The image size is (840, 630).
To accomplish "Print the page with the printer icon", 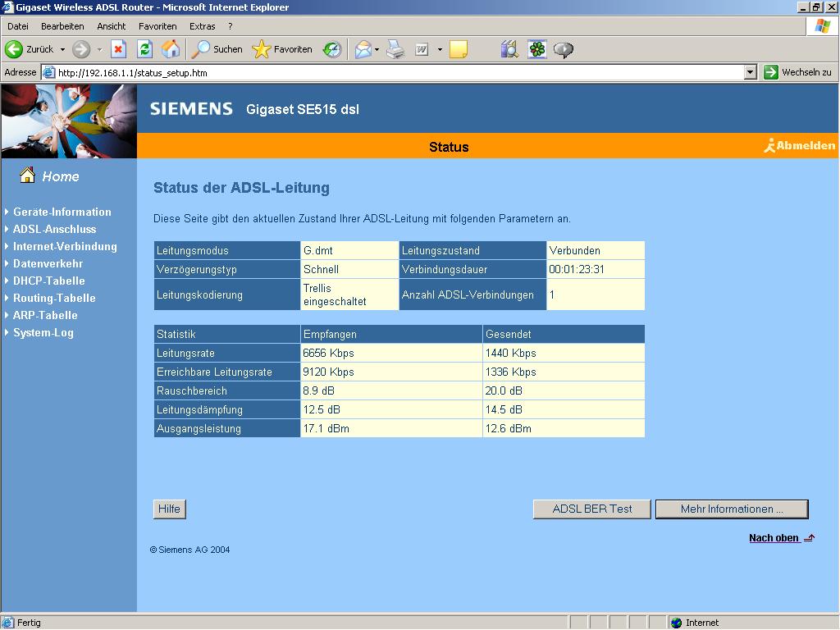I will coord(396,49).
